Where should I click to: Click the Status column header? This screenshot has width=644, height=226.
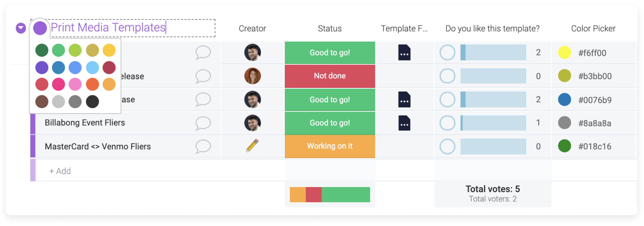330,29
